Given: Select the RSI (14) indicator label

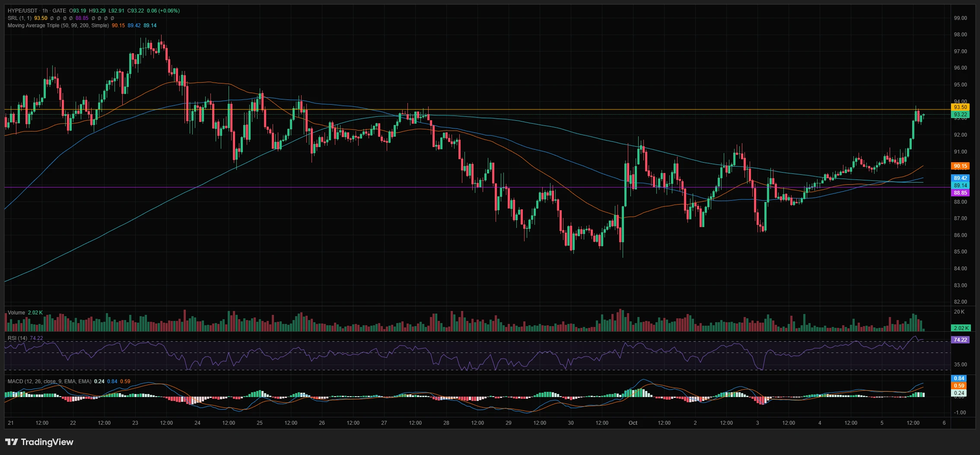Looking at the screenshot, I should coord(17,338).
